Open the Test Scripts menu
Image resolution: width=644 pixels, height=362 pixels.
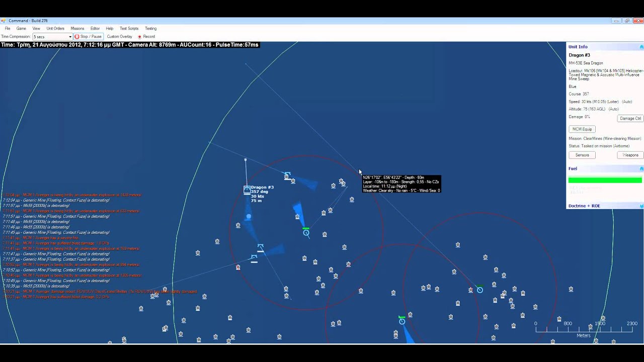tap(129, 29)
